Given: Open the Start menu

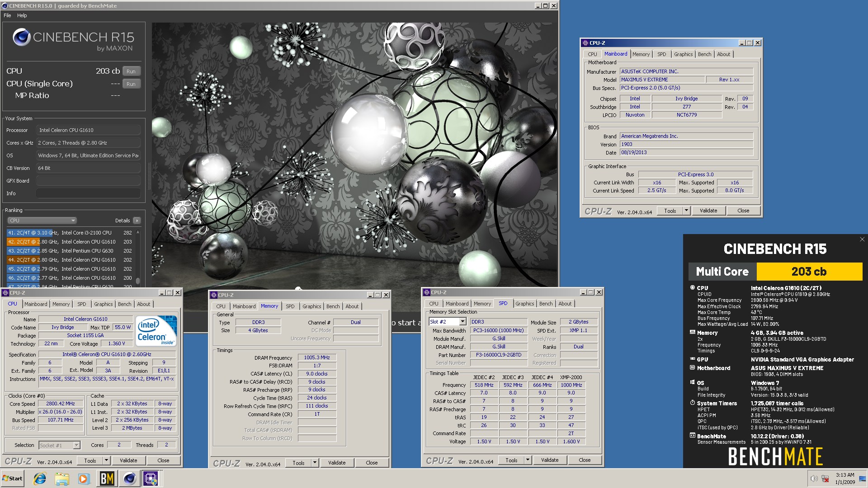Looking at the screenshot, I should point(12,479).
